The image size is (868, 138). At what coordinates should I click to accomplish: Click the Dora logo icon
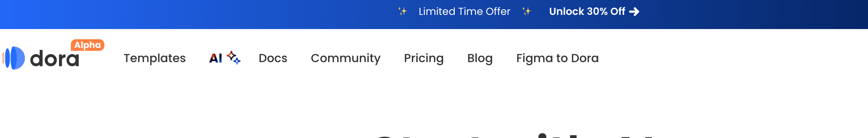[13, 58]
